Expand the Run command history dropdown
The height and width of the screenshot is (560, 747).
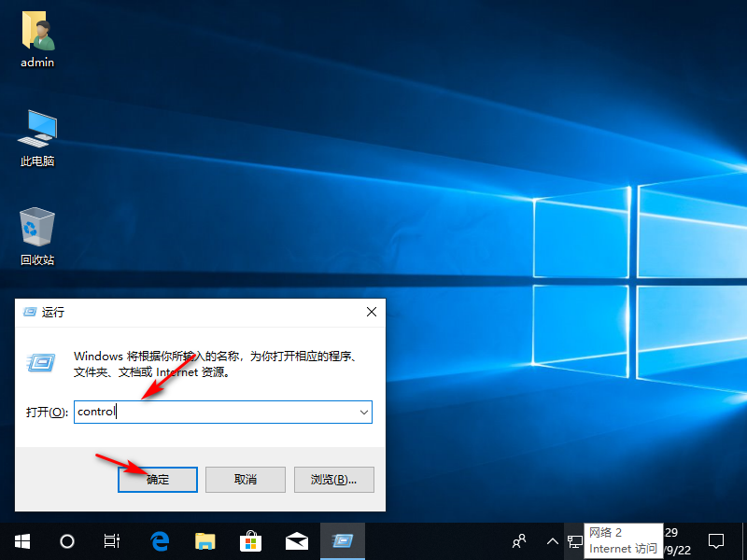[x=363, y=412]
